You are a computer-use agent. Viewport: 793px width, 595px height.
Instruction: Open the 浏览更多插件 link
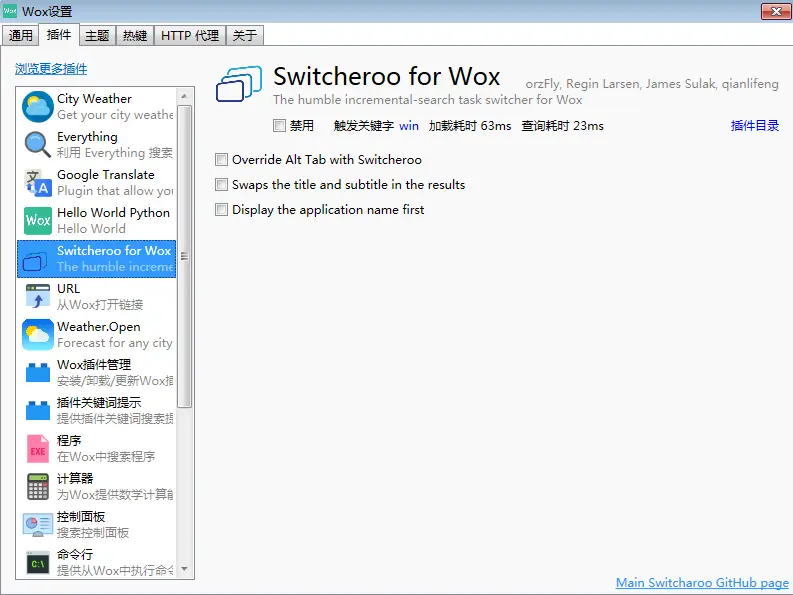coord(51,69)
